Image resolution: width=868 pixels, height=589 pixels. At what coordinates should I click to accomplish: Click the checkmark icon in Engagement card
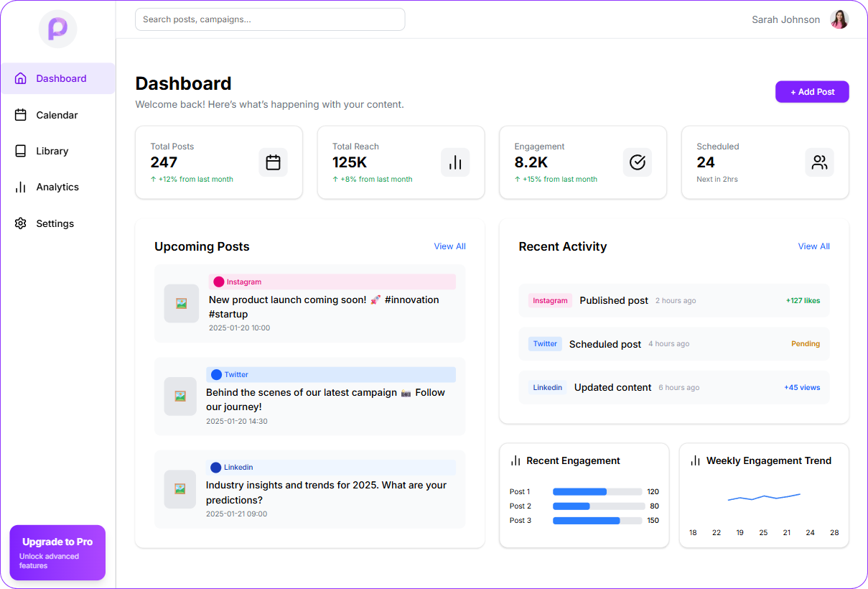pos(637,162)
